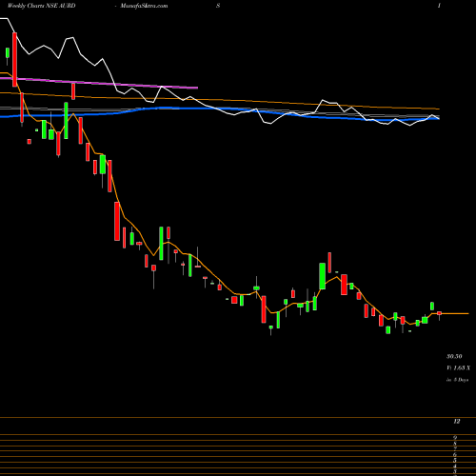
Task: Click the axis label 12
Action: [457, 422]
